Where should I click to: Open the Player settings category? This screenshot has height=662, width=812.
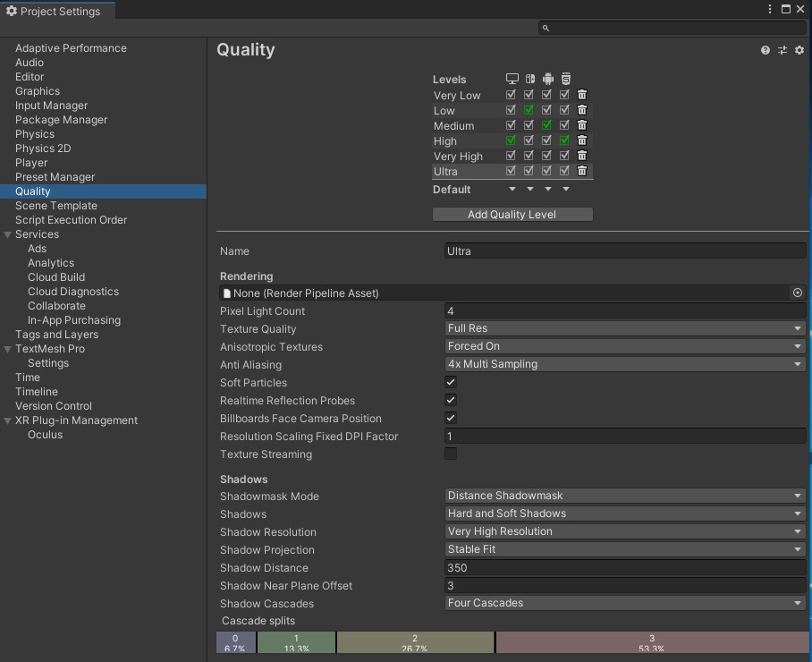[31, 163]
